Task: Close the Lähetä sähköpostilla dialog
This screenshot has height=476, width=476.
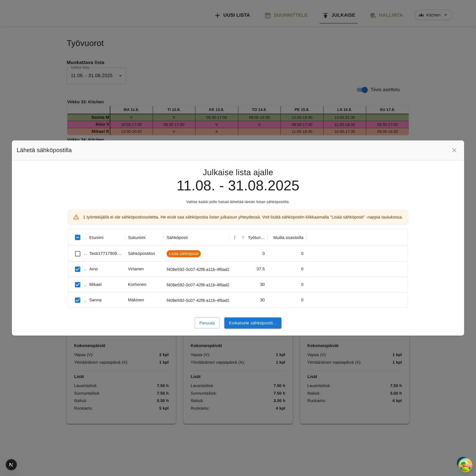Action: click(454, 150)
